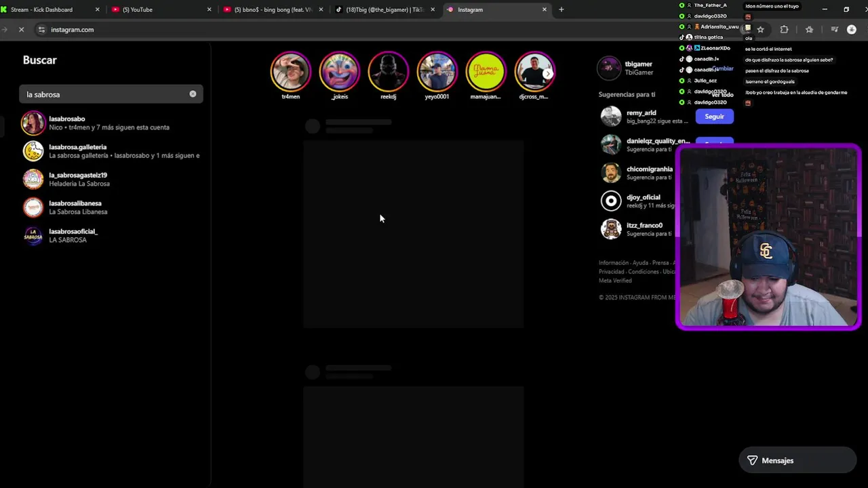The image size is (868, 488).
Task: View the reekdj story
Action: [389, 71]
